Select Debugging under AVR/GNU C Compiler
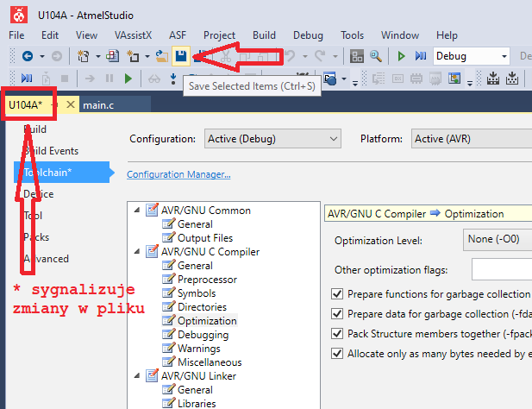 pos(203,335)
